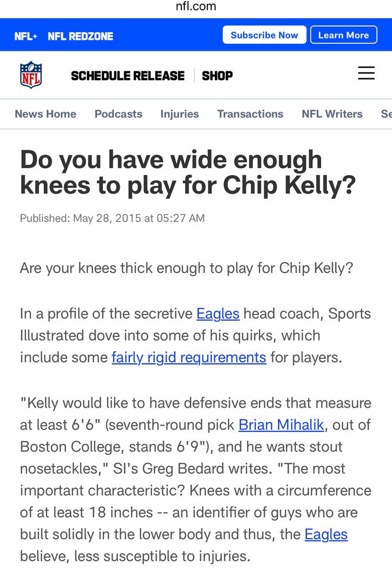The height and width of the screenshot is (576, 392).
Task: Switch to the News Home tab
Action: pyautogui.click(x=45, y=114)
